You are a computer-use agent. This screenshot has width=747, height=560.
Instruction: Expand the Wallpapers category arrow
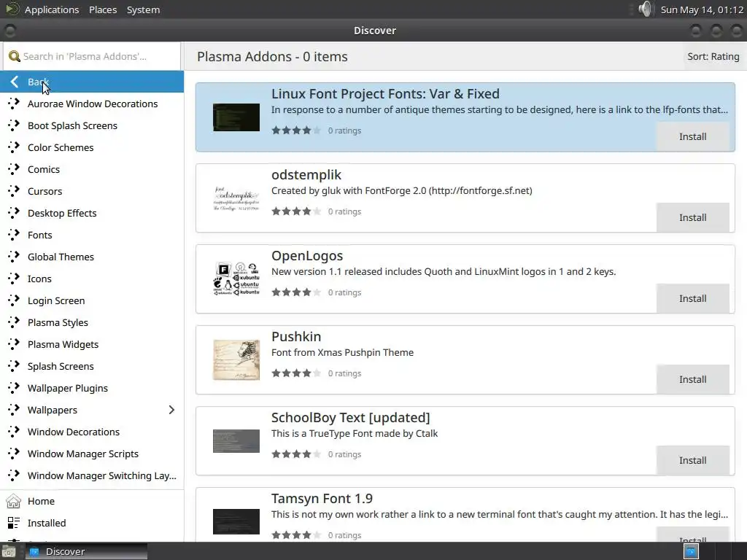point(171,410)
